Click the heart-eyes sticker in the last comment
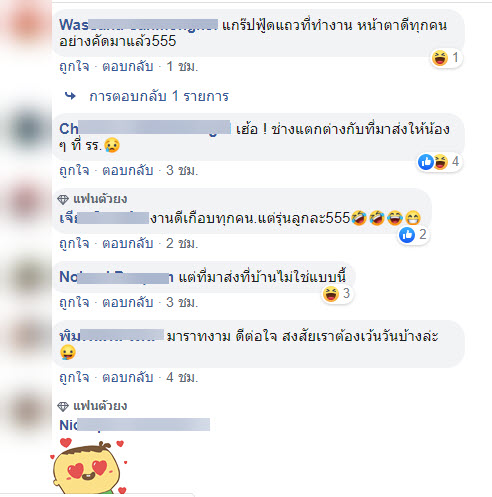492x497 pixels. pos(89,467)
